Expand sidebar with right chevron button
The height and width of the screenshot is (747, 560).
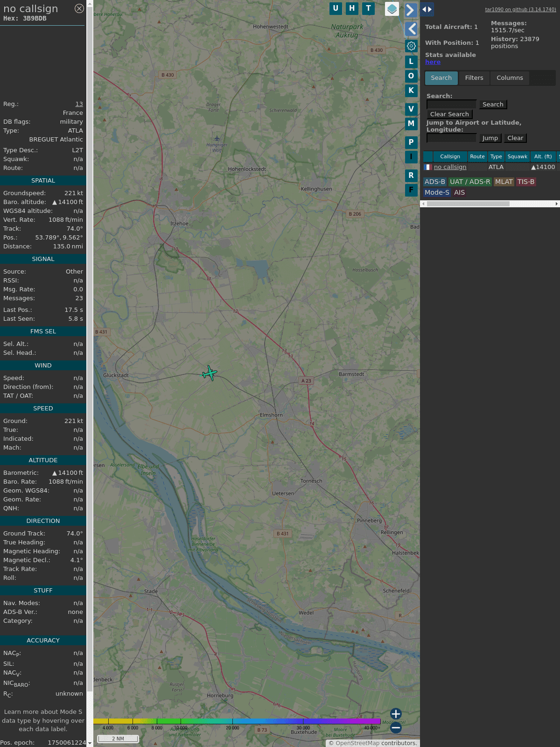click(411, 10)
